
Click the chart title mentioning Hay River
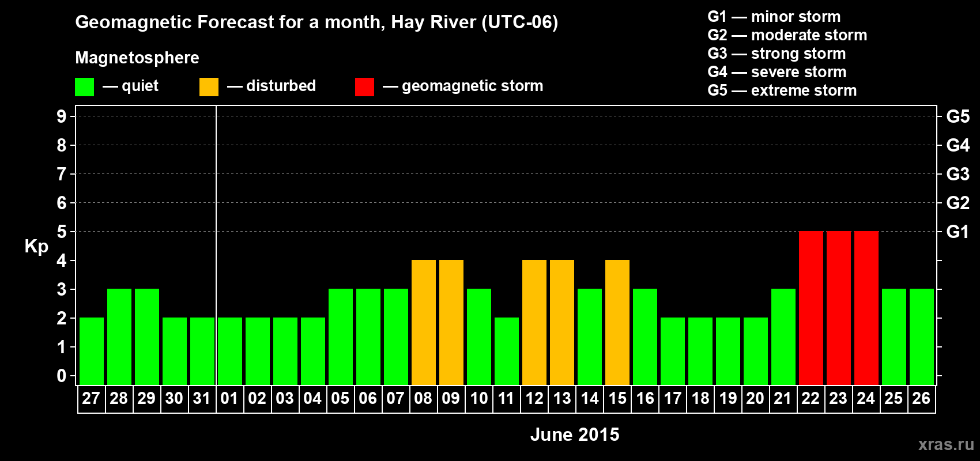click(x=316, y=22)
